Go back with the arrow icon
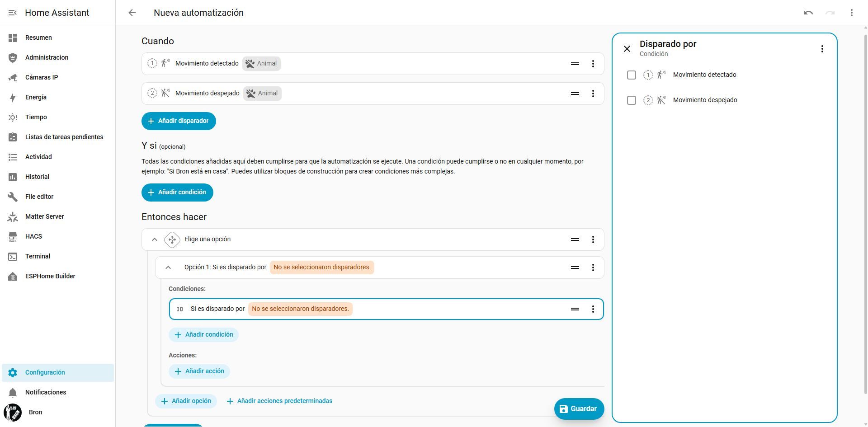The height and width of the screenshot is (427, 868). click(x=132, y=13)
